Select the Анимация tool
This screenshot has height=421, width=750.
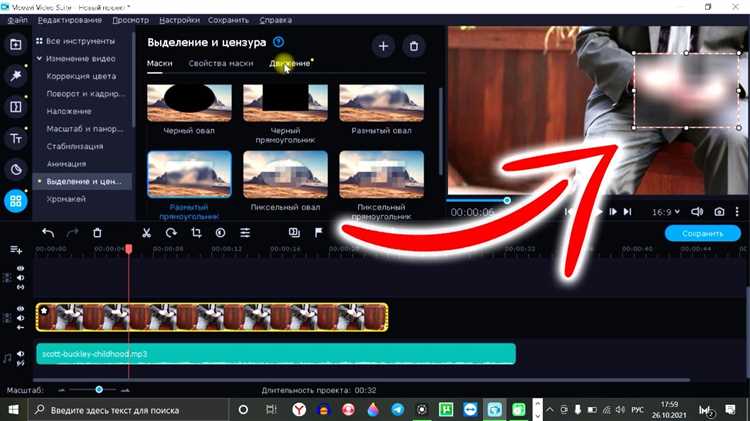pos(66,164)
